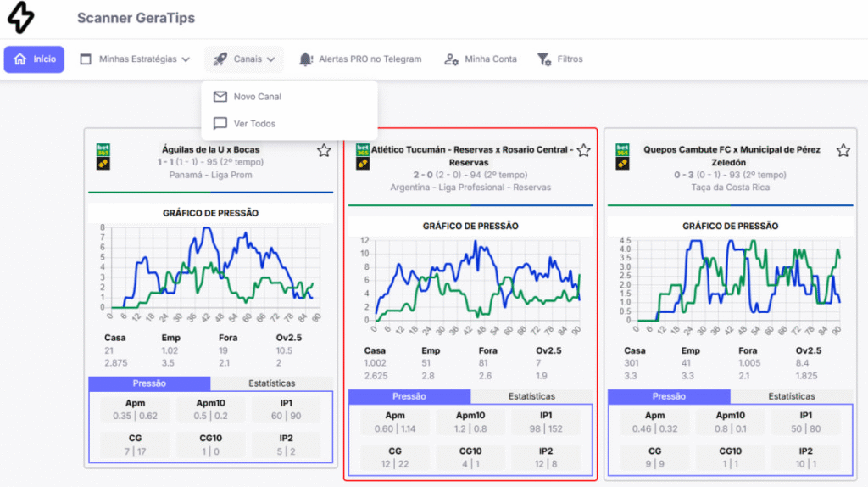The width and height of the screenshot is (868, 487).
Task: Click the lightning bolt GeraTips logo
Action: click(x=20, y=17)
